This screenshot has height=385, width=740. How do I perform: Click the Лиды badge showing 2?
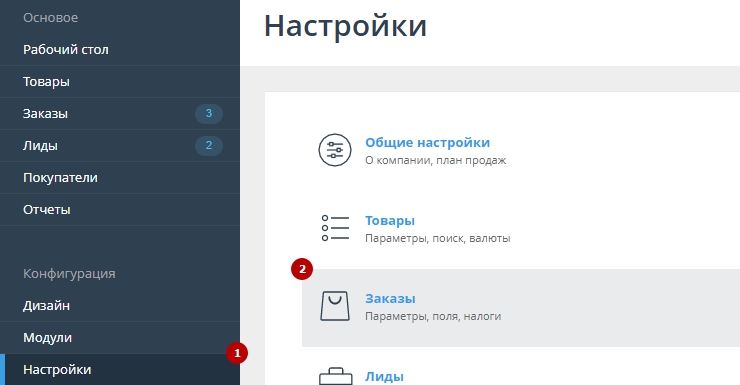(209, 145)
